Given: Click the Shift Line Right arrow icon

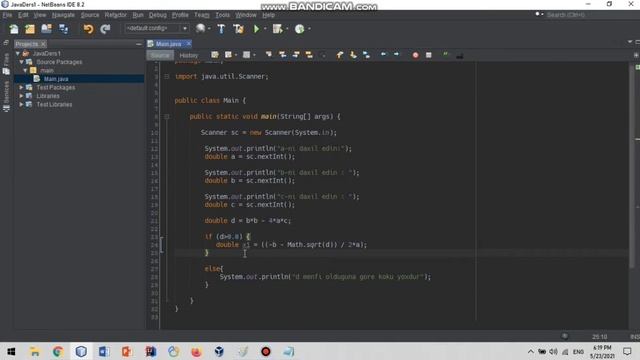Looking at the screenshot, I should point(397,54).
